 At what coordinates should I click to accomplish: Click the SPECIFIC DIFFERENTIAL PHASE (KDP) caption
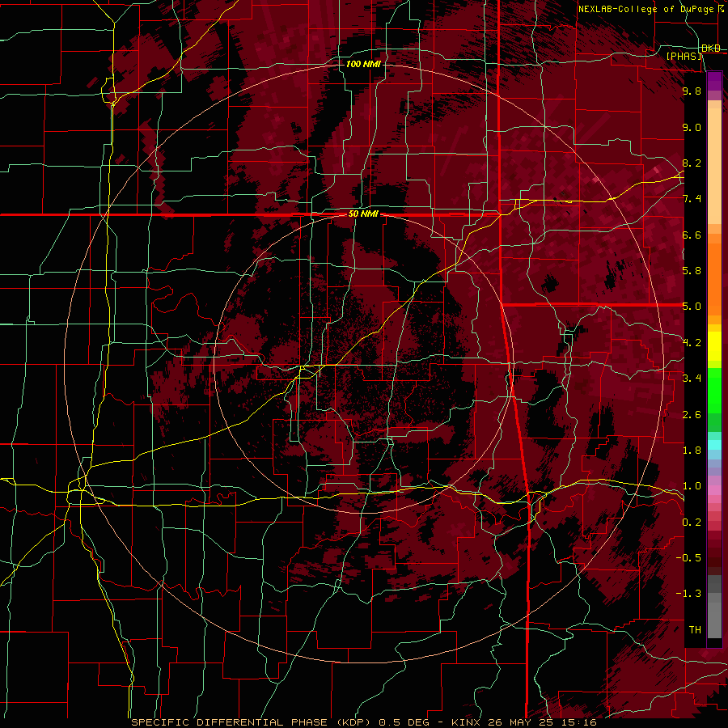coord(252,722)
